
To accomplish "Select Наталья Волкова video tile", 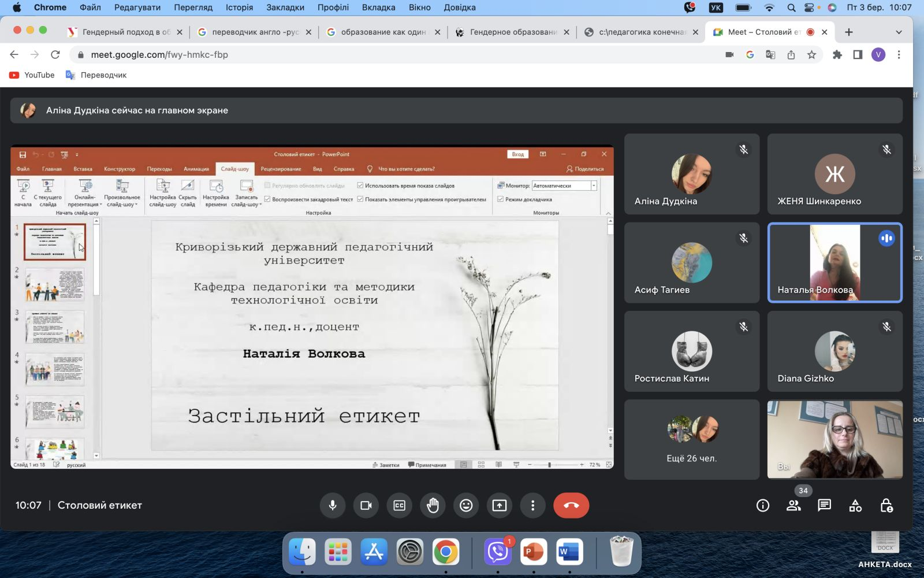I will pyautogui.click(x=834, y=262).
